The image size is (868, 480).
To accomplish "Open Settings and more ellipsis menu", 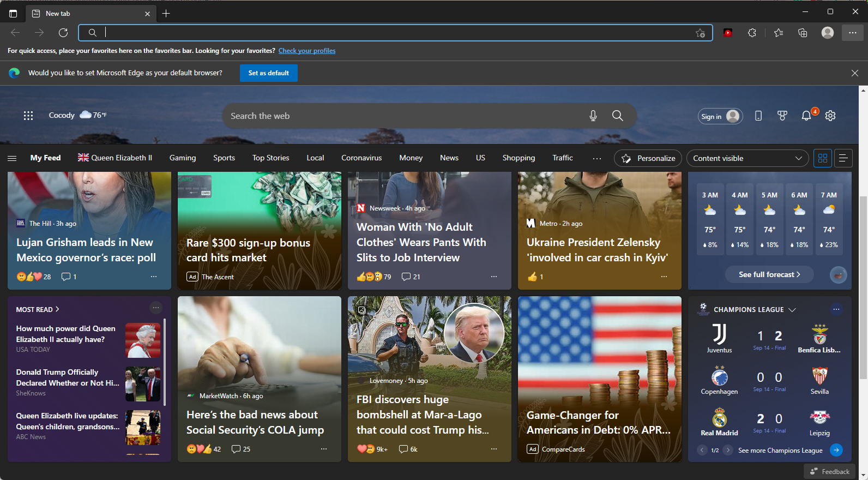I will (853, 33).
